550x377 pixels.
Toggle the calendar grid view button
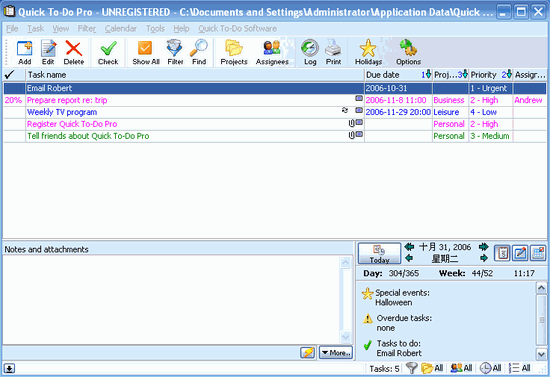click(538, 253)
